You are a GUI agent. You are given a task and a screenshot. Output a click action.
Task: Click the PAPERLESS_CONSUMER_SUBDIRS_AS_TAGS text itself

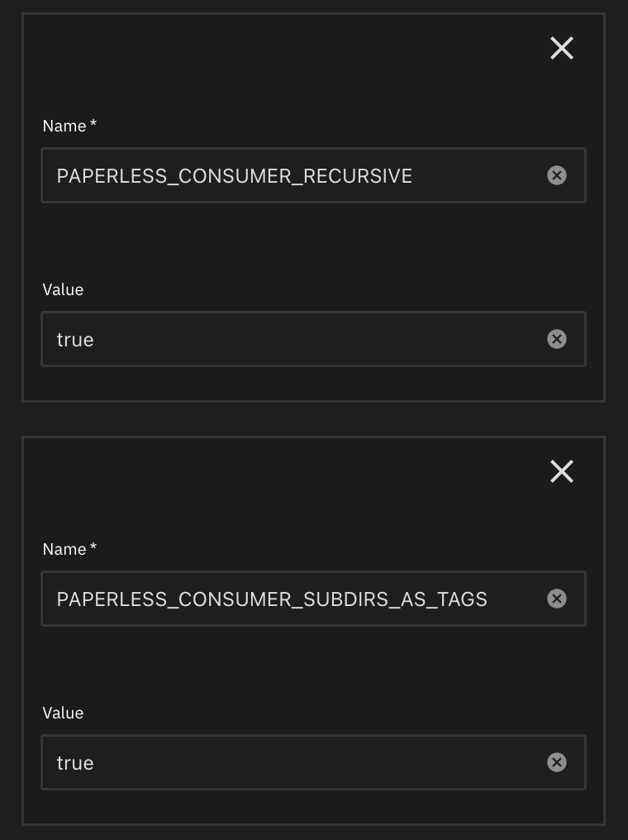pyautogui.click(x=272, y=599)
